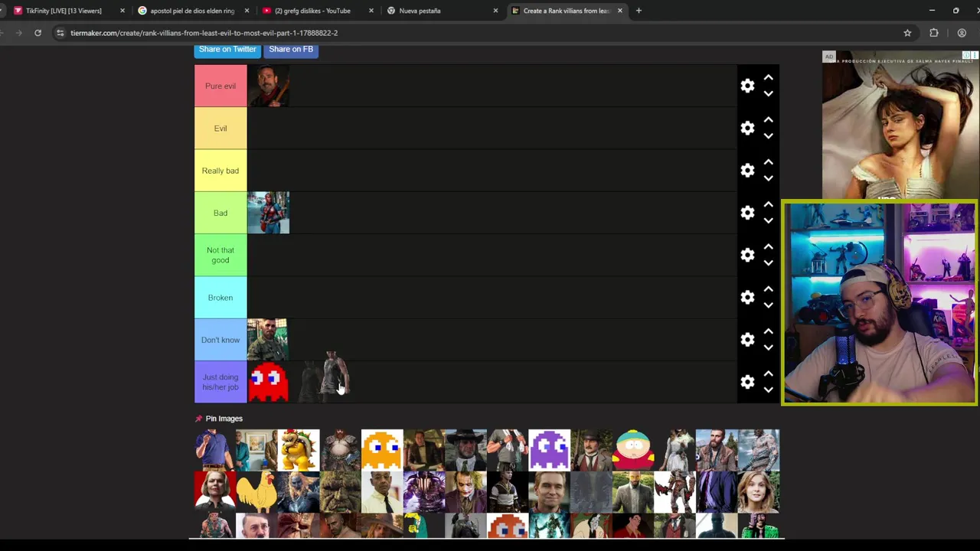Select Bowser image from the pool
The width and height of the screenshot is (980, 551).
pos(299,450)
